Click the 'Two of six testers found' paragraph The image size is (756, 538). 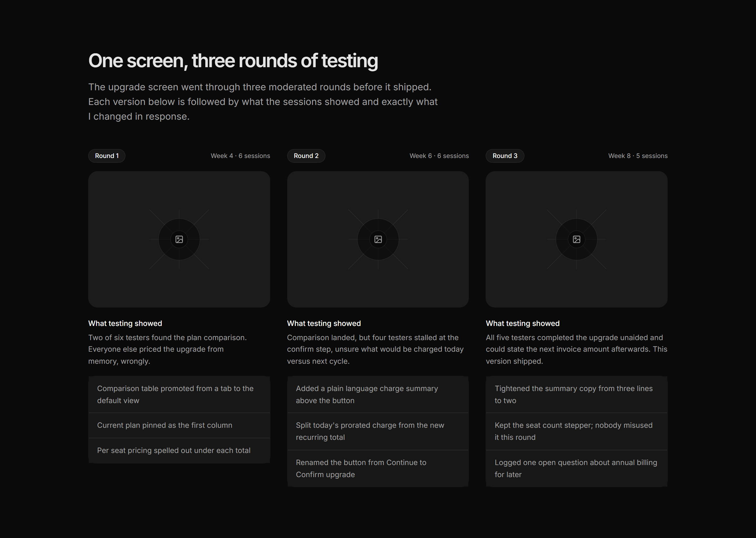(168, 349)
